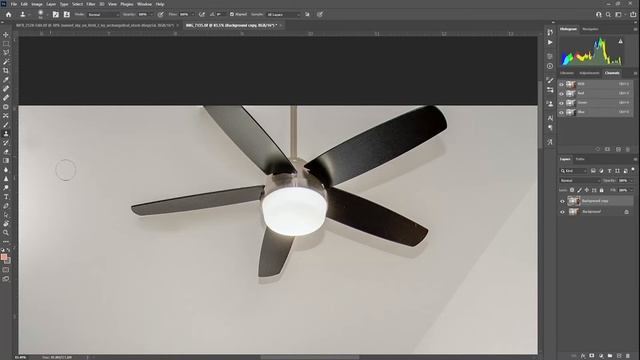The width and height of the screenshot is (640, 360).
Task: Open the Filter menu
Action: click(x=91, y=4)
